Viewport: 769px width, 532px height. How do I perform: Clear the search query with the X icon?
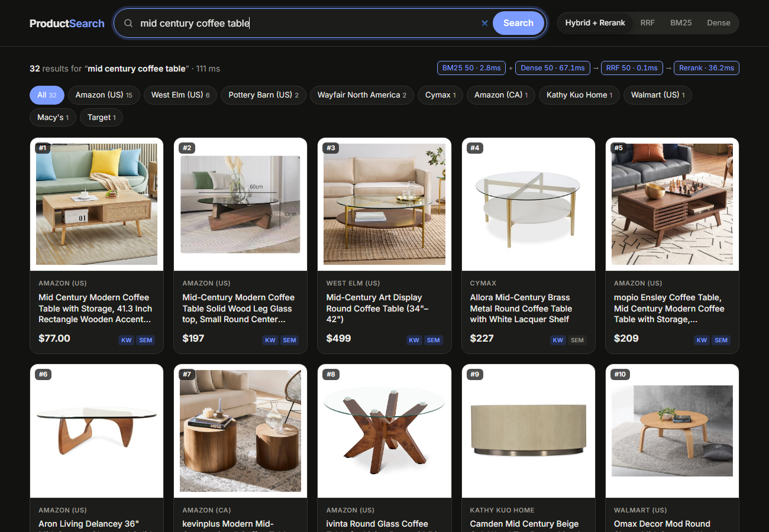pyautogui.click(x=484, y=23)
